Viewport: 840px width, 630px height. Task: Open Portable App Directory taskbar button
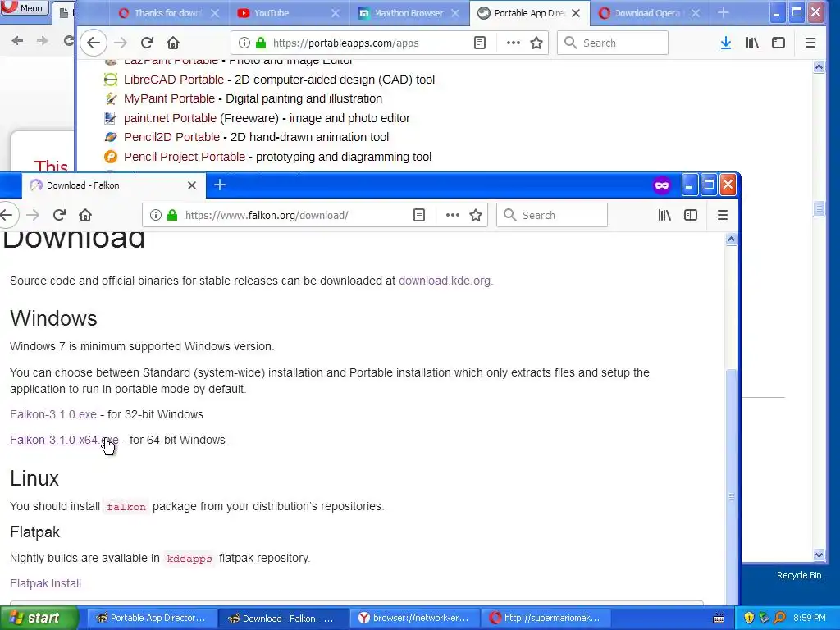[151, 619]
